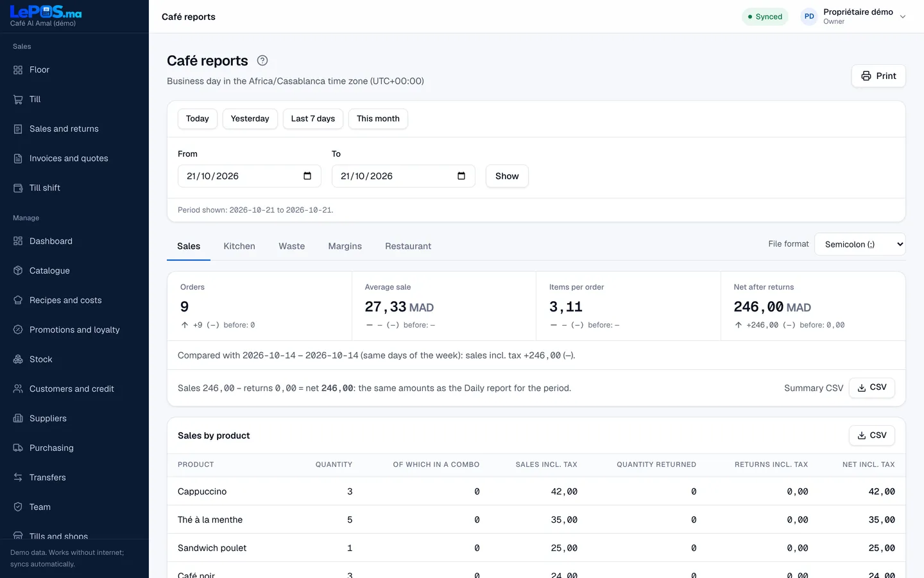
Task: Open the Floor sidebar icon
Action: pos(18,70)
